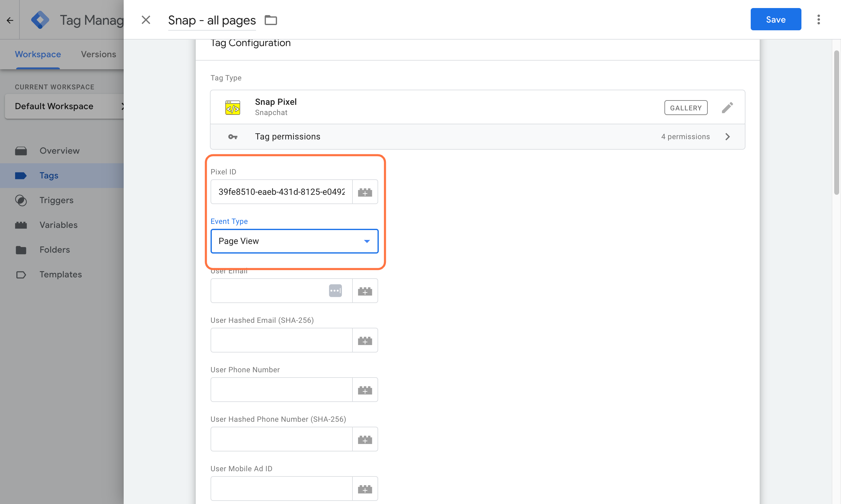Click the User Mobile Ad ID field
This screenshot has width=841, height=504.
click(x=281, y=488)
